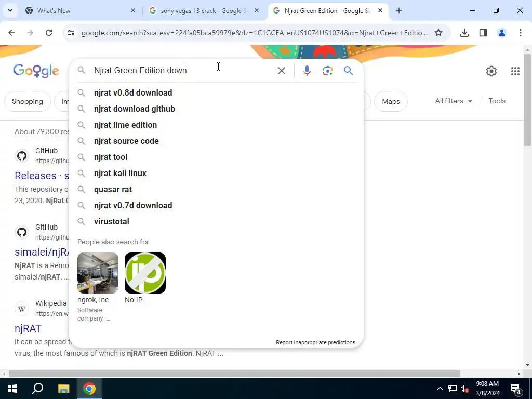Select suggestion njrat download github
The image size is (532, 399).
click(x=217, y=109)
